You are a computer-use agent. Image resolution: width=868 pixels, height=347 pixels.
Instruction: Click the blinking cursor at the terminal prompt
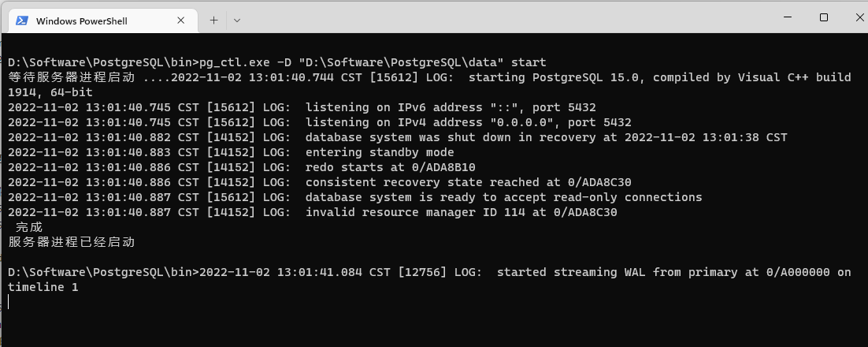pyautogui.click(x=9, y=301)
